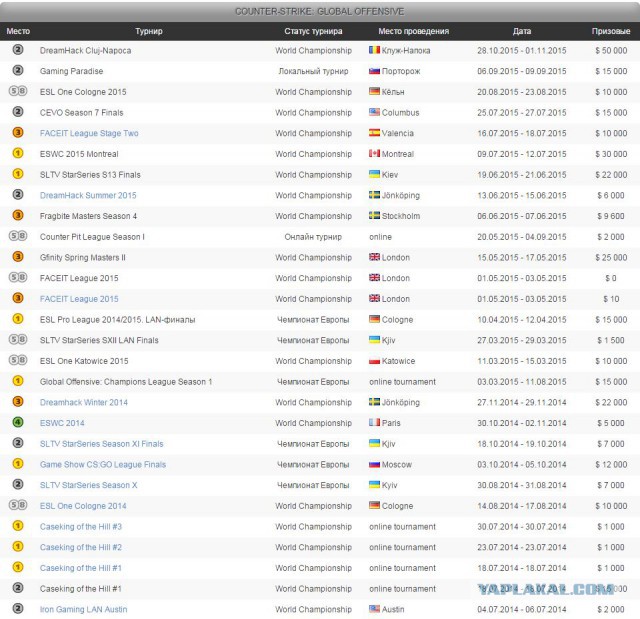Open the FACEIT League Stage Two link
Image resolution: width=640 pixels, height=619 pixels.
click(x=89, y=133)
